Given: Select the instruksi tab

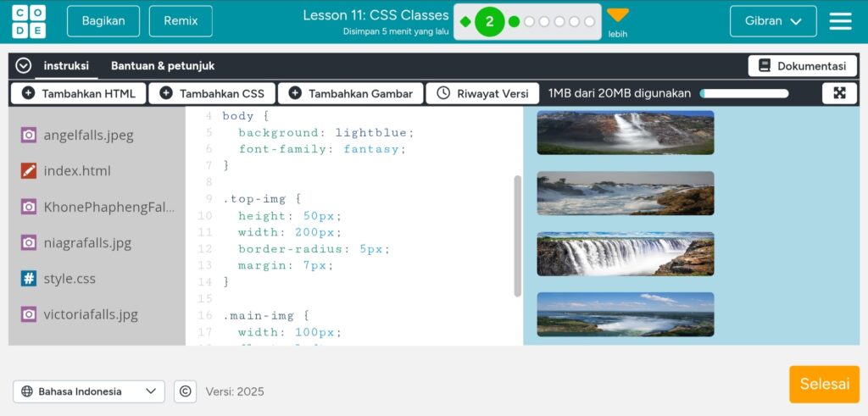Looking at the screenshot, I should [66, 66].
